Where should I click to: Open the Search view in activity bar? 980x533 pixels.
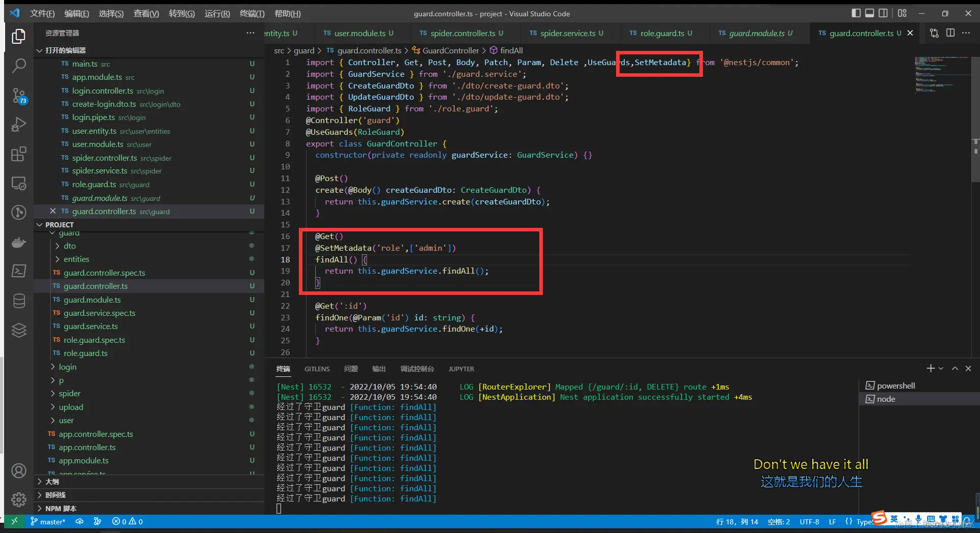tap(19, 66)
